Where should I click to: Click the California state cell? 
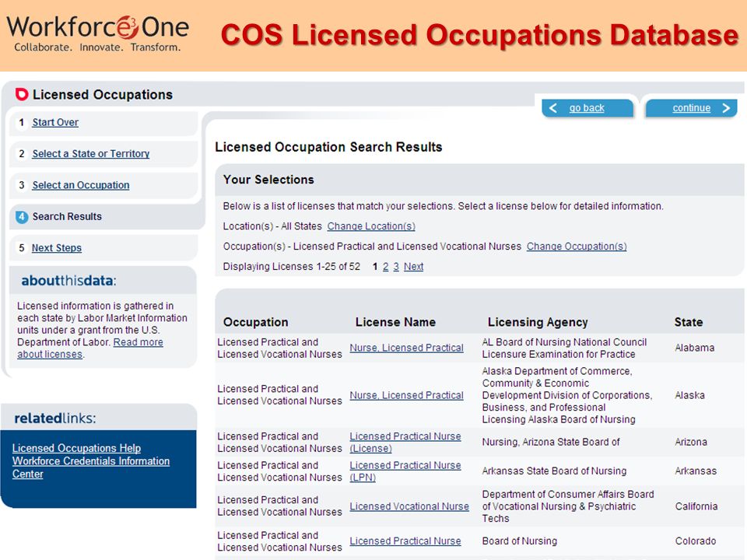coord(696,506)
